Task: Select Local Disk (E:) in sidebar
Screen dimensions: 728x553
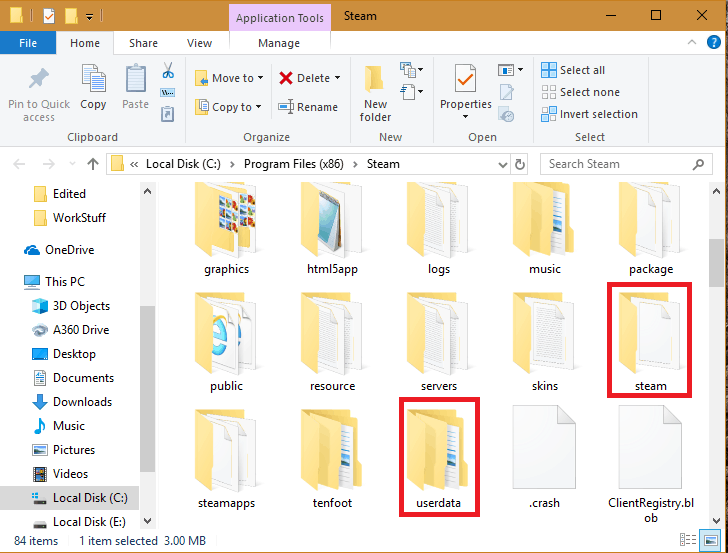Action: [79, 522]
